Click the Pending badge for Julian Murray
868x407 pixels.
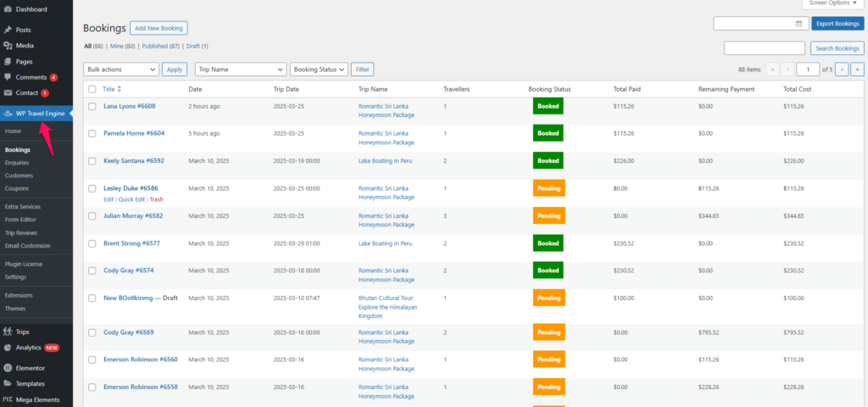(x=549, y=215)
